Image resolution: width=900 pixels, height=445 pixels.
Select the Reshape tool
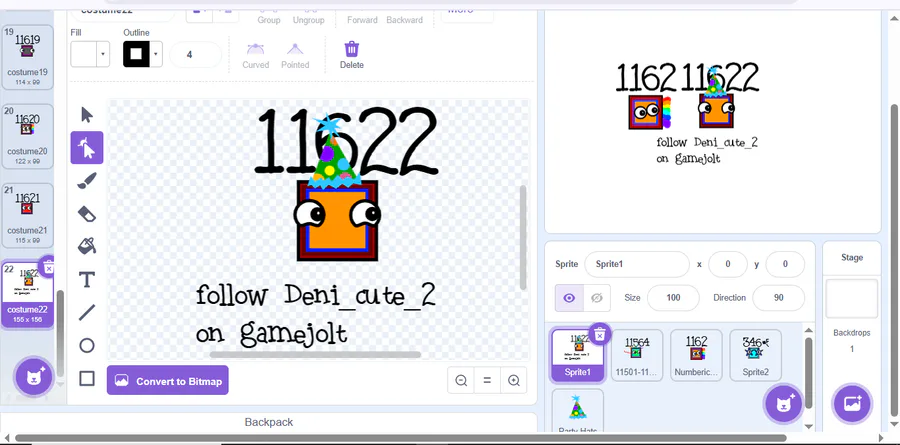click(87, 148)
